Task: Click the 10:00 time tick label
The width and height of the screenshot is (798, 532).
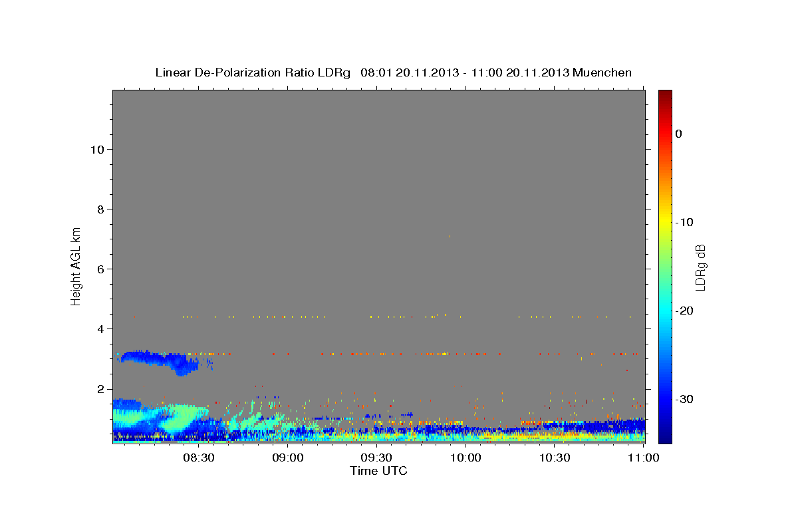Action: coord(465,458)
